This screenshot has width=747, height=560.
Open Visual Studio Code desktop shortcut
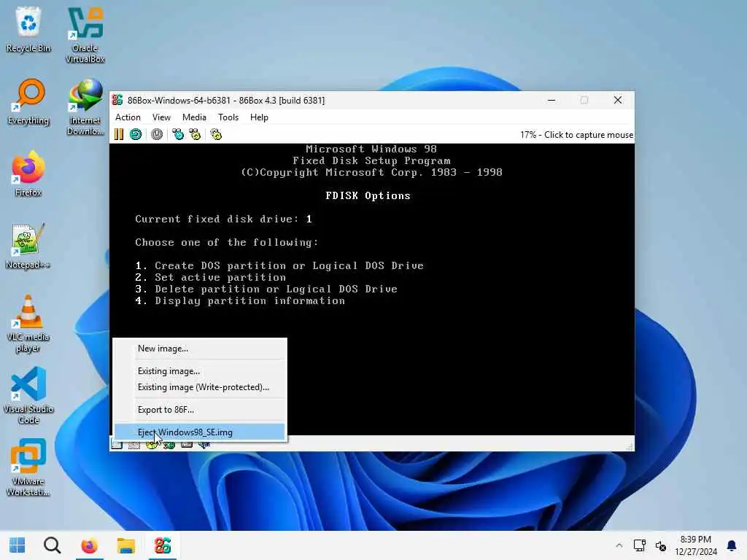(28, 396)
